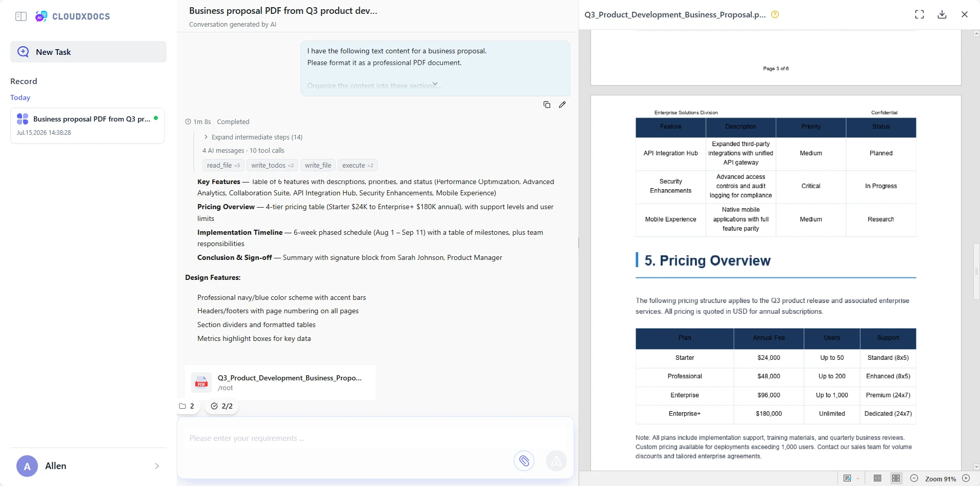Viewport: 980px width, 486px height.
Task: Click the write_todos tool tag
Action: pyautogui.click(x=272, y=165)
